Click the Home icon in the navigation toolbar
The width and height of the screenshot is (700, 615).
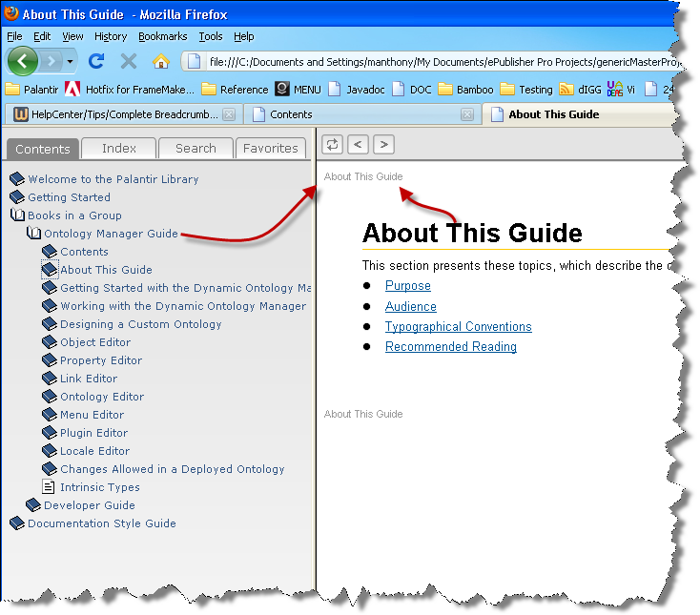pos(160,62)
